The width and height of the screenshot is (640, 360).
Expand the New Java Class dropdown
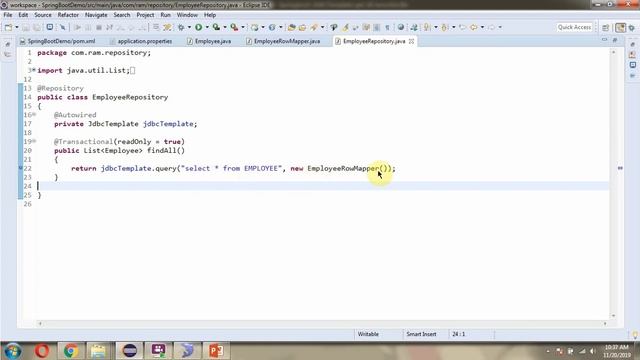coord(281,27)
